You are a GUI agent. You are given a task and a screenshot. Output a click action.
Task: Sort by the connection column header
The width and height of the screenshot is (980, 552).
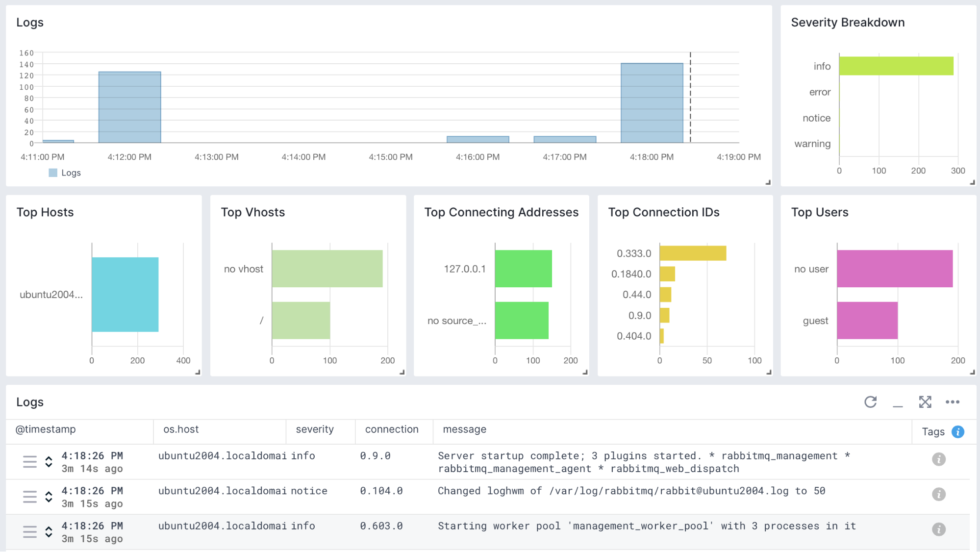392,429
